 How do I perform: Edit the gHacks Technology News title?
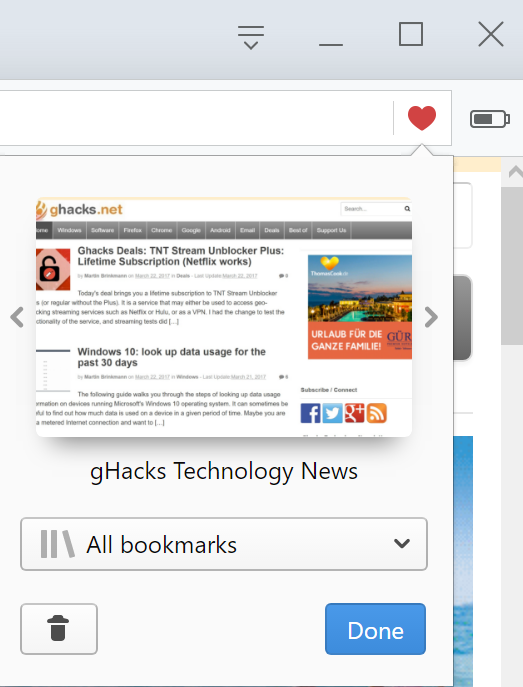tap(224, 471)
